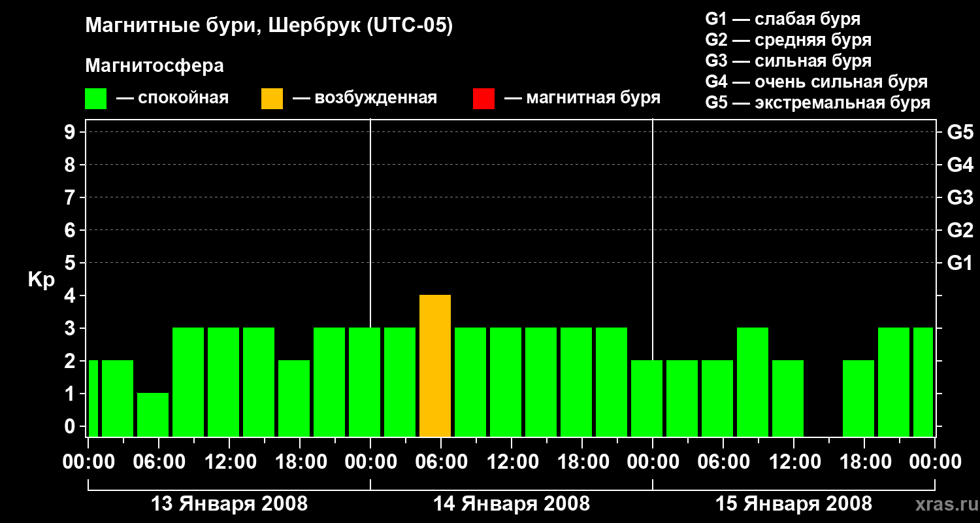
Task: Select the single Kp 3 morning bar on 15 January
Action: (x=753, y=382)
